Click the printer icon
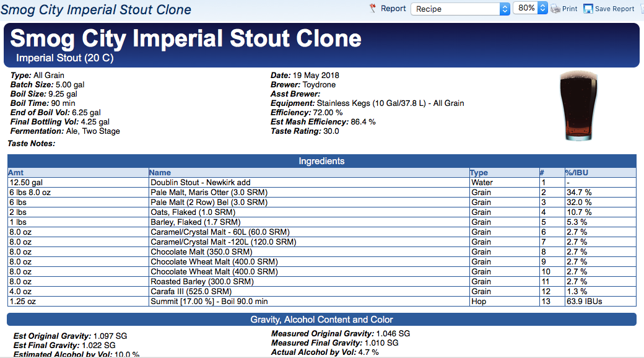 point(555,9)
